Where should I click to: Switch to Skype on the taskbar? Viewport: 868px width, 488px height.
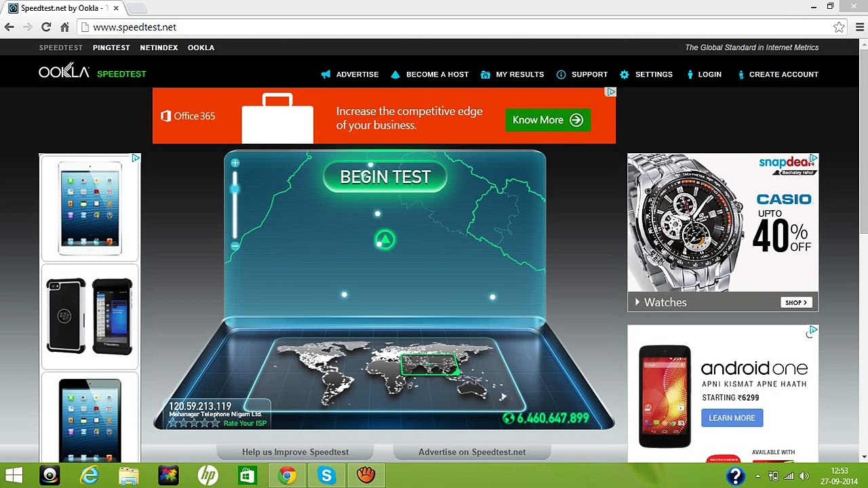coord(326,475)
